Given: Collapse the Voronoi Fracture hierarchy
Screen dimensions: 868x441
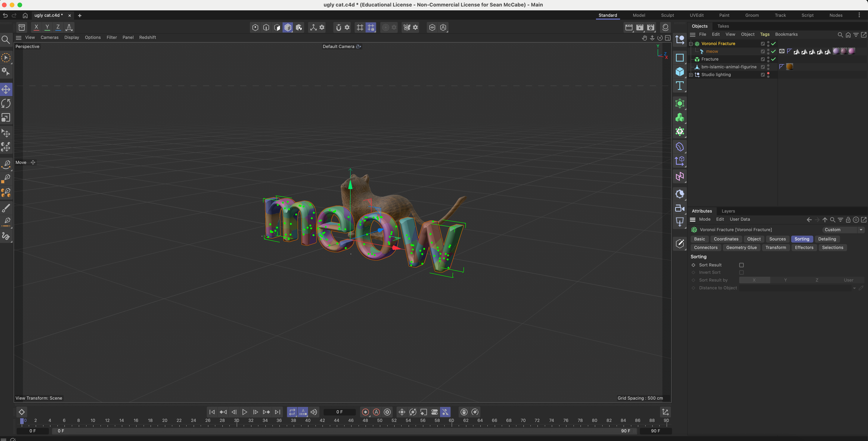Looking at the screenshot, I should tap(691, 44).
